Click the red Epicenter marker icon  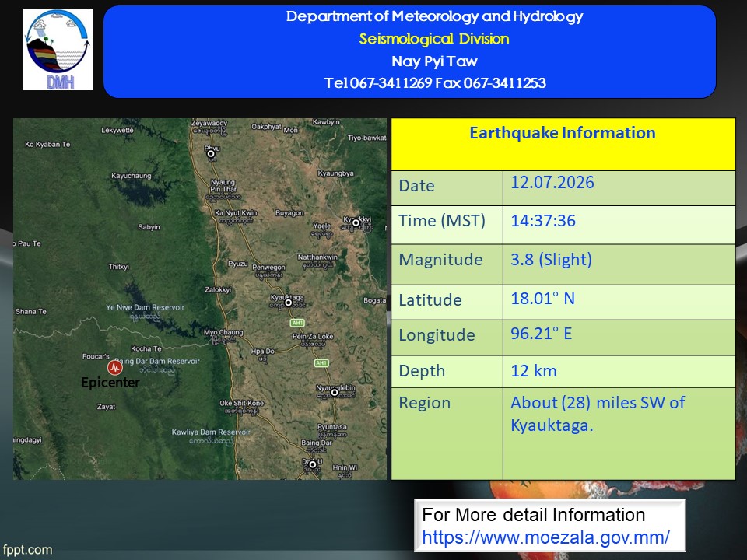pos(114,368)
